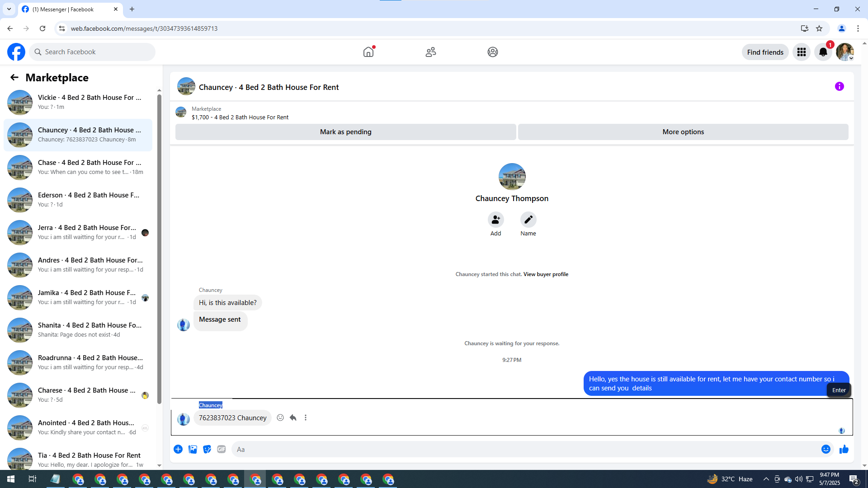The height and width of the screenshot is (488, 868).
Task: Click the thumbs up like icon
Action: click(x=844, y=449)
